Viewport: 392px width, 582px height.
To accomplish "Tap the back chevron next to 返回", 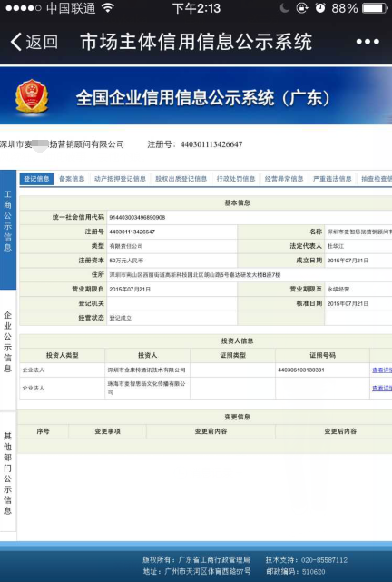I will (x=15, y=42).
